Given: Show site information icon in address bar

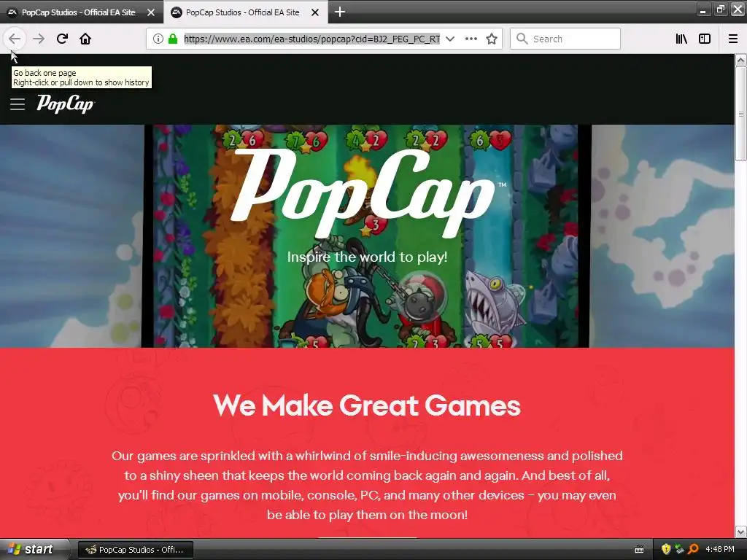Looking at the screenshot, I should tap(158, 39).
